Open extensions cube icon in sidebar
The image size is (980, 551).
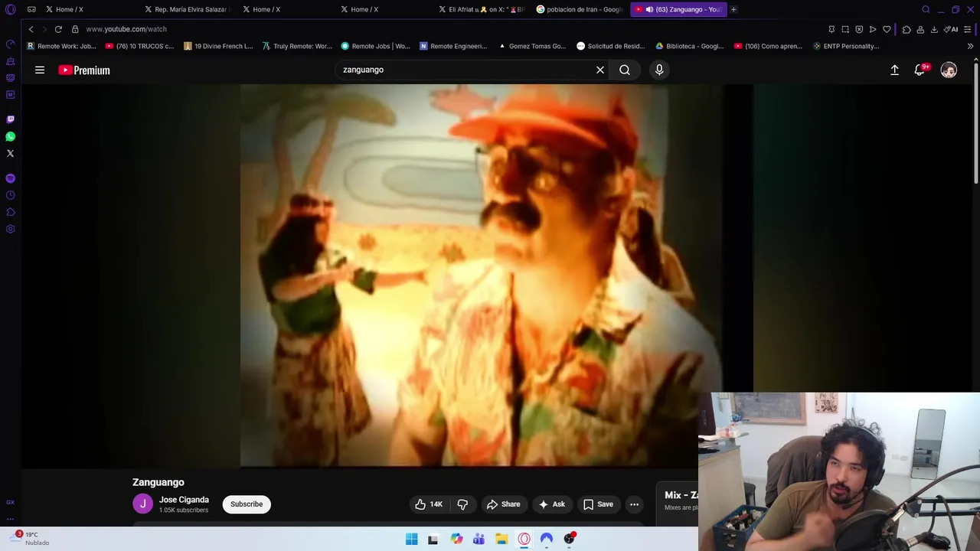tap(10, 212)
